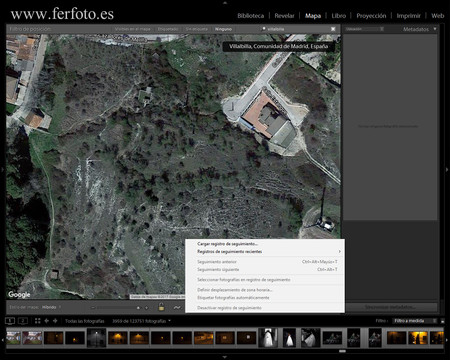Screen dimensions: 450x360
Task: Select Seguimiento siguiente menu entry
Action: pos(265,269)
